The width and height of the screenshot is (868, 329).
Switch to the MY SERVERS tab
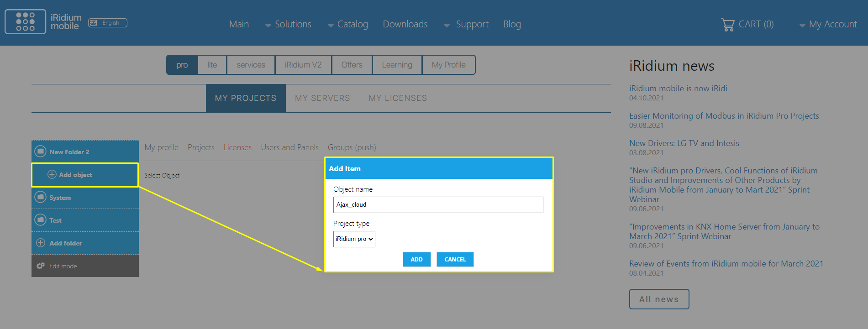[x=322, y=98]
